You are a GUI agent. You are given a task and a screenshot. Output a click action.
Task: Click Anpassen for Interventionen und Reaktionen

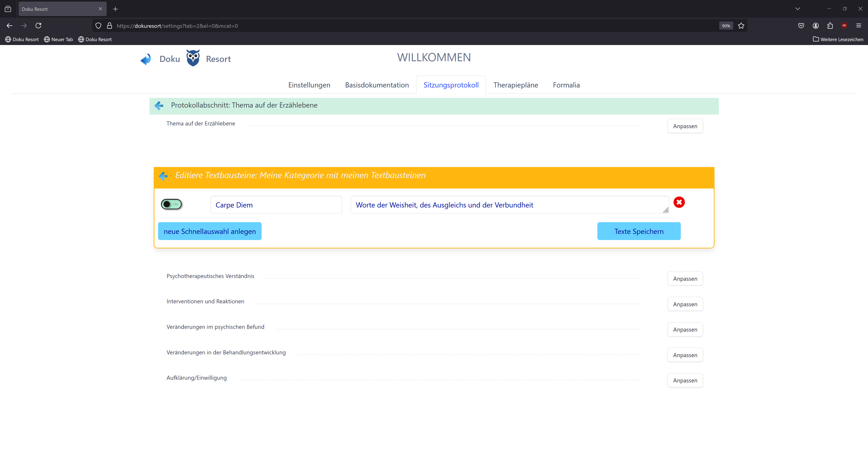[x=685, y=304]
